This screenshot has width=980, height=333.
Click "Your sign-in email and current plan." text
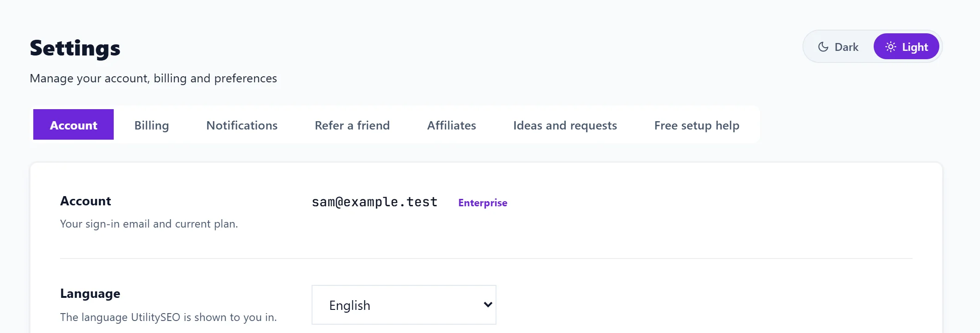coord(149,224)
